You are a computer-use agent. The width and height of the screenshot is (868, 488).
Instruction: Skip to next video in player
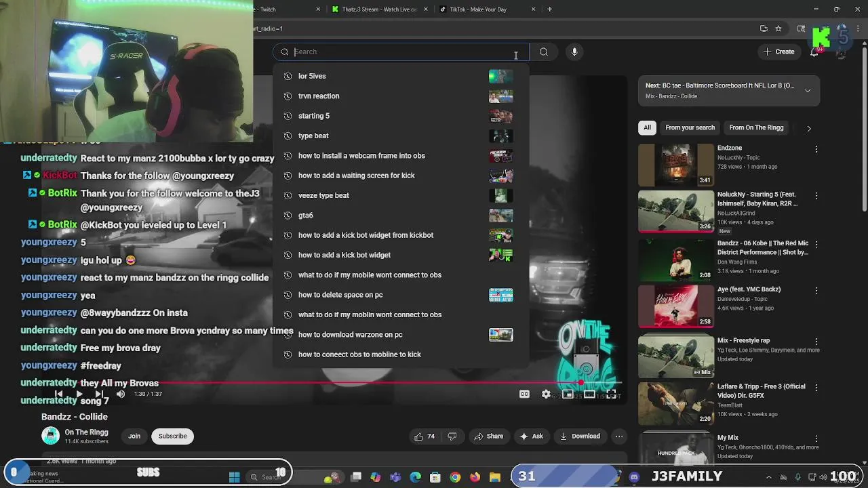coord(100,394)
